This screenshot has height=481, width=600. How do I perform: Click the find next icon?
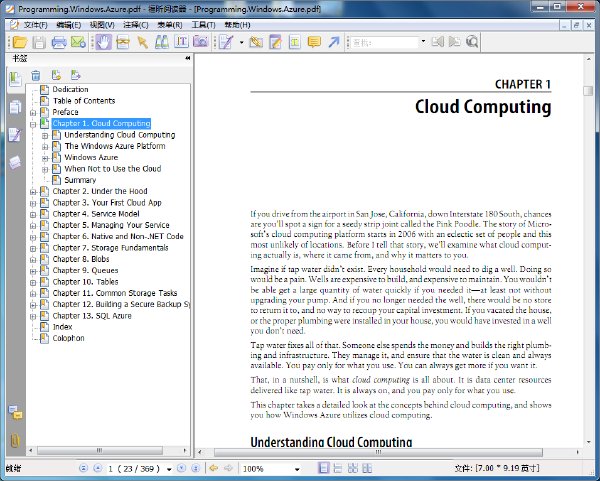(x=455, y=42)
